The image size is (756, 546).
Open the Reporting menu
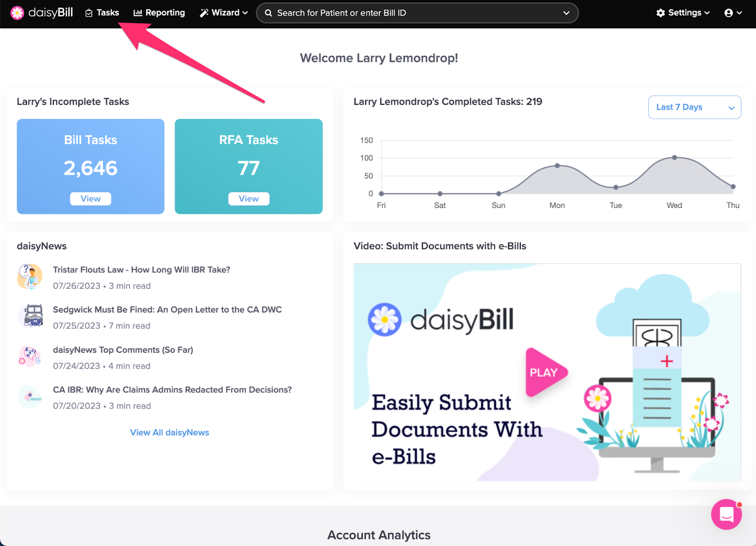pos(164,13)
